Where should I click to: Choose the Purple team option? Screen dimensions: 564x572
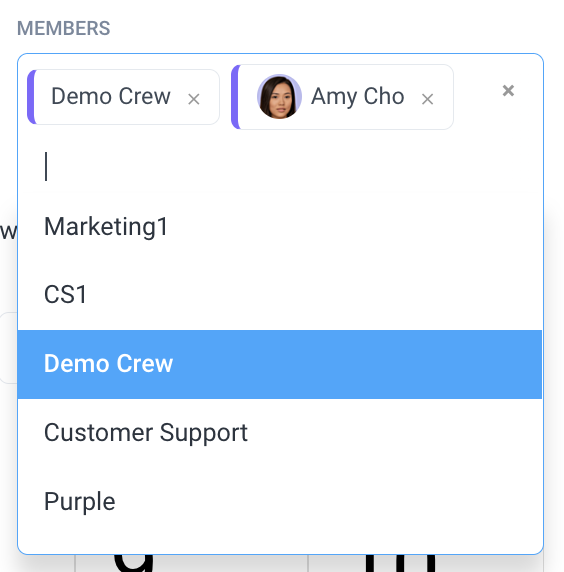(x=280, y=501)
